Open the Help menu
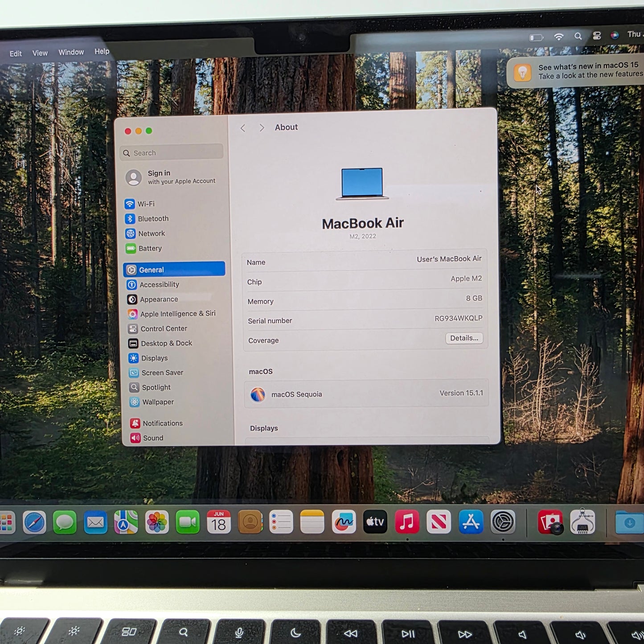 (102, 51)
